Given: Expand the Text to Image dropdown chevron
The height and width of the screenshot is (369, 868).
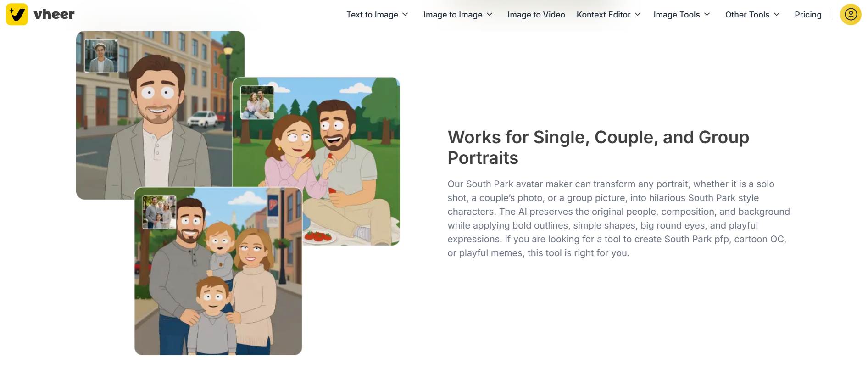Looking at the screenshot, I should tap(405, 15).
